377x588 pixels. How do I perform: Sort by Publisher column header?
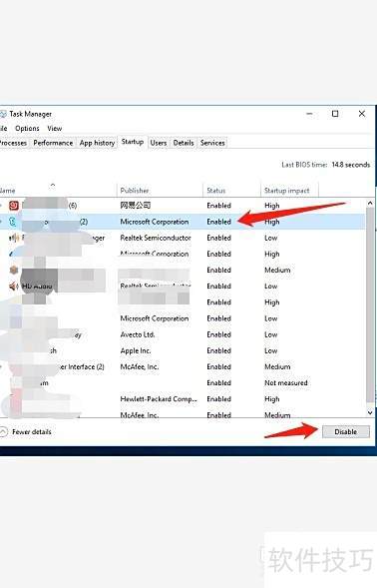point(135,191)
